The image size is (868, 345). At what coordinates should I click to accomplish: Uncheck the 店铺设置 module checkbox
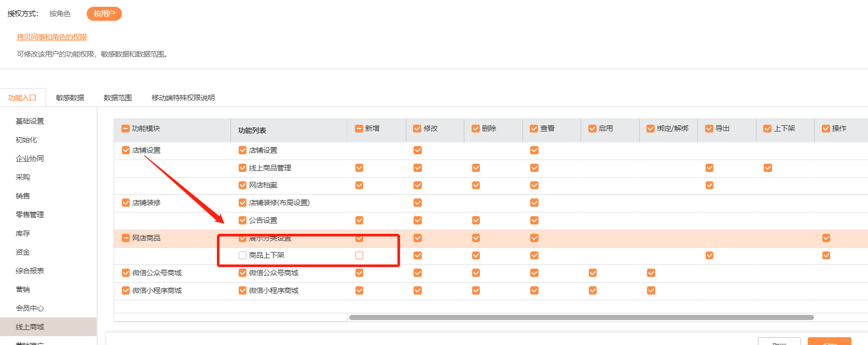click(x=126, y=150)
